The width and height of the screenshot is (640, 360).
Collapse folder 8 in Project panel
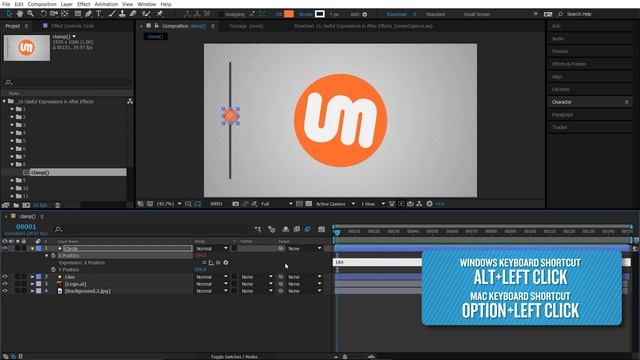(x=12, y=164)
